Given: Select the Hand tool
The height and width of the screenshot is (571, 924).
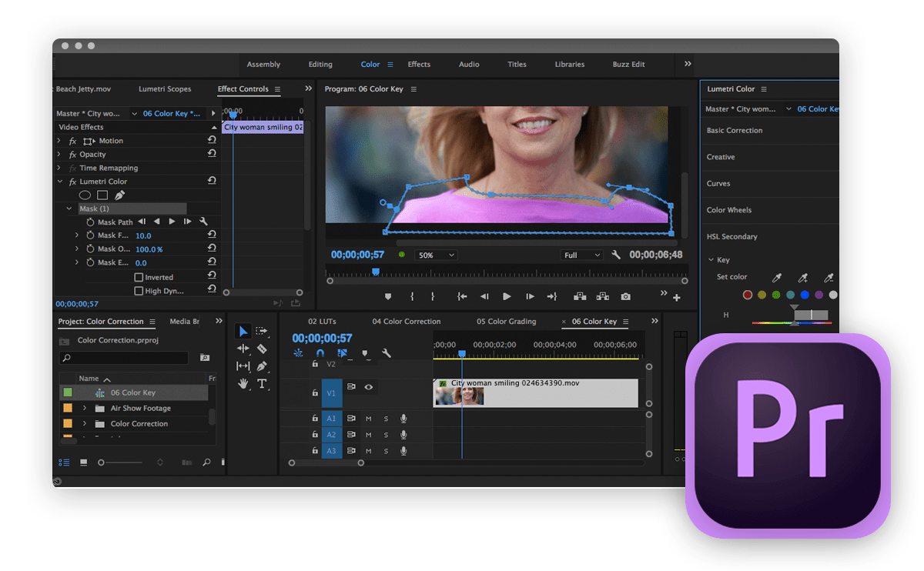Looking at the screenshot, I should [243, 383].
